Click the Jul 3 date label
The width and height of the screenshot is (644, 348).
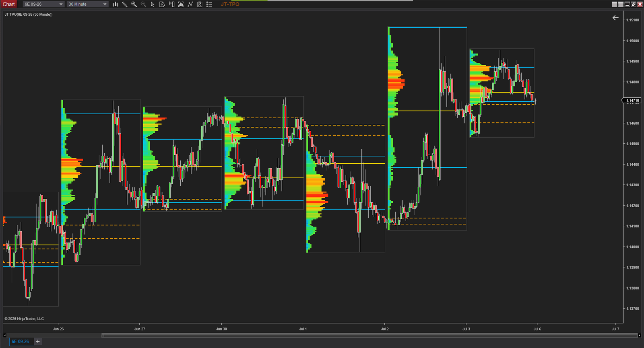click(x=466, y=329)
